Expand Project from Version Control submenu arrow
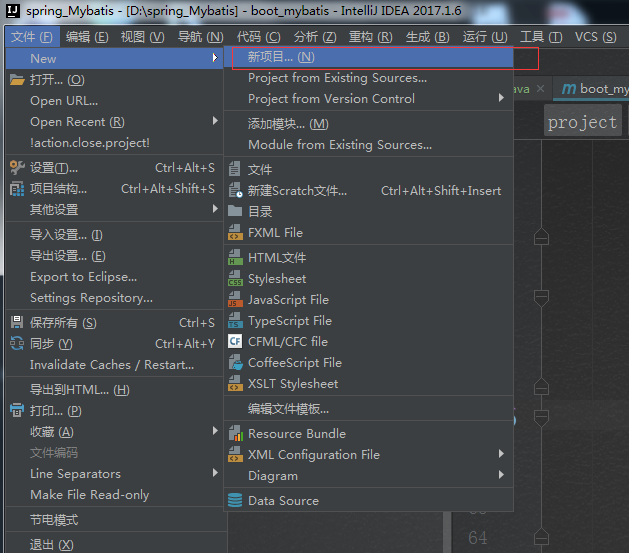This screenshot has width=629, height=553. pyautogui.click(x=501, y=98)
